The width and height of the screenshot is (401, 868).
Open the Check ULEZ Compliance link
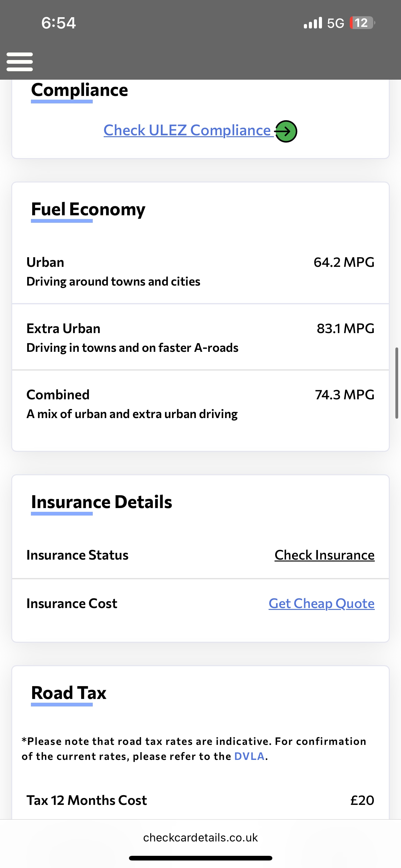187,130
